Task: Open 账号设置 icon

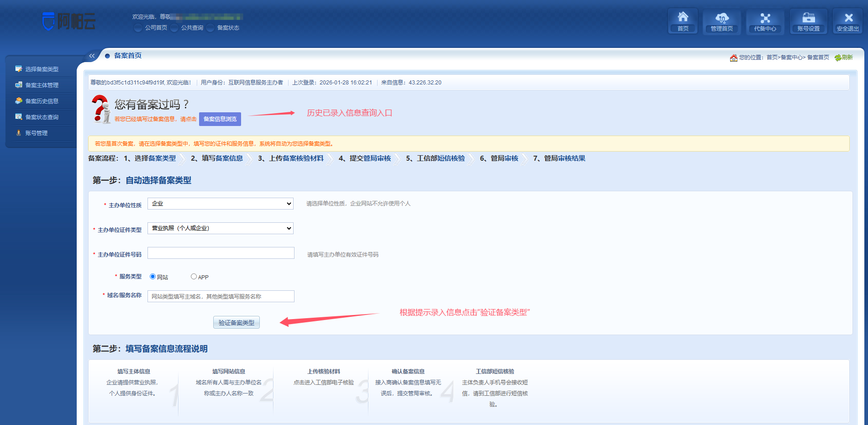Action: pyautogui.click(x=808, y=18)
